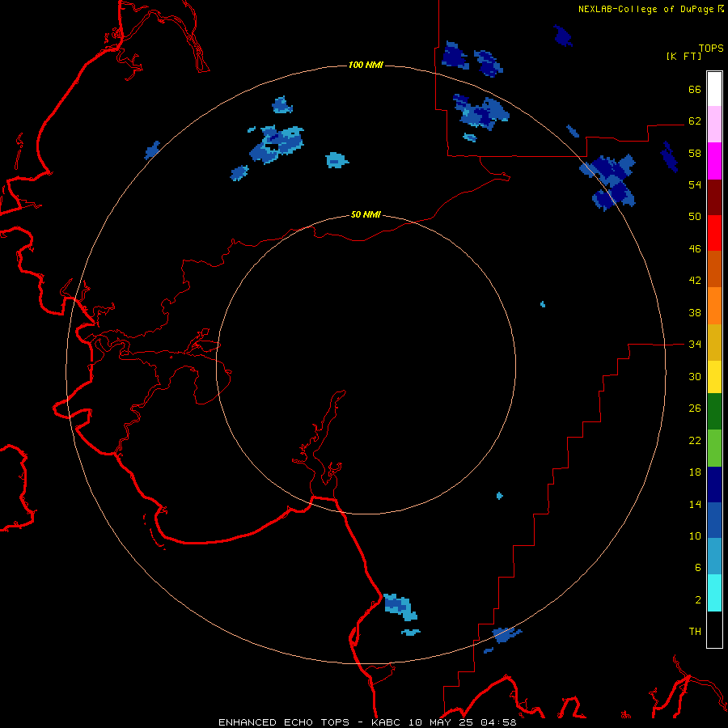Select the dark green legend swatch
Screen dimensions: 728x728
pyautogui.click(x=714, y=412)
